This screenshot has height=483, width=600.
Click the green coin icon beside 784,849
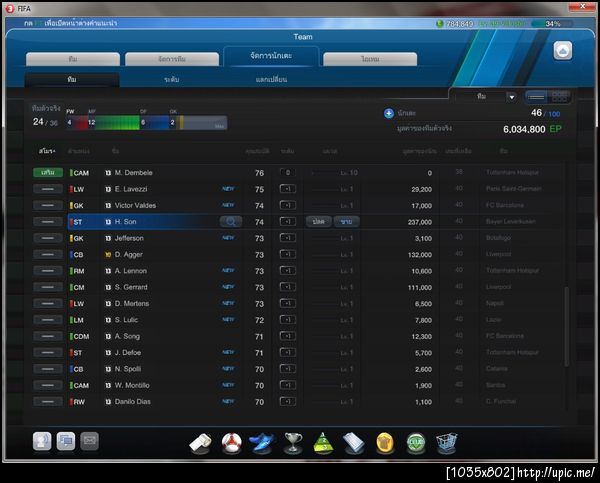(x=440, y=24)
